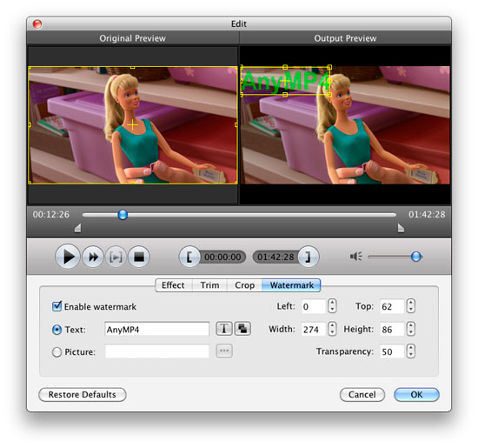The width and height of the screenshot is (478, 448).
Task: Click the Play button
Action: [x=68, y=257]
